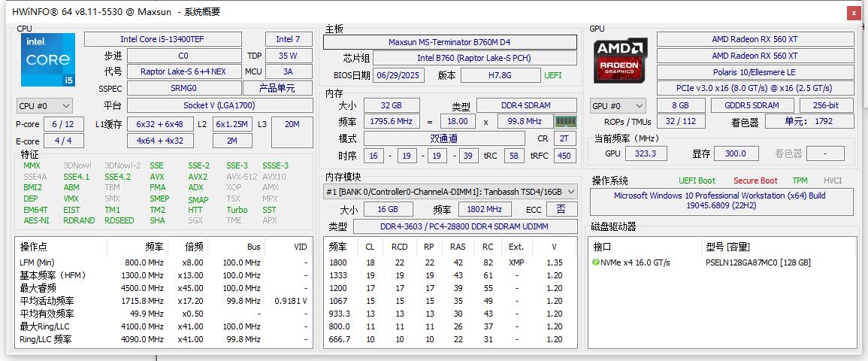This screenshot has width=868, height=361.
Task: Click the tRFC 450 timing value
Action: pos(564,156)
